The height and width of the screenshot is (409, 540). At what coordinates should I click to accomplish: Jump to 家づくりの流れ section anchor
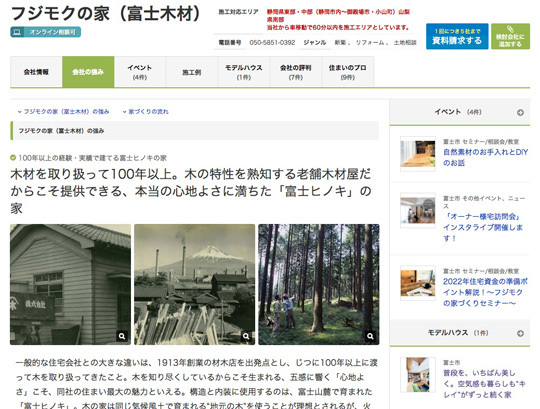(146, 112)
